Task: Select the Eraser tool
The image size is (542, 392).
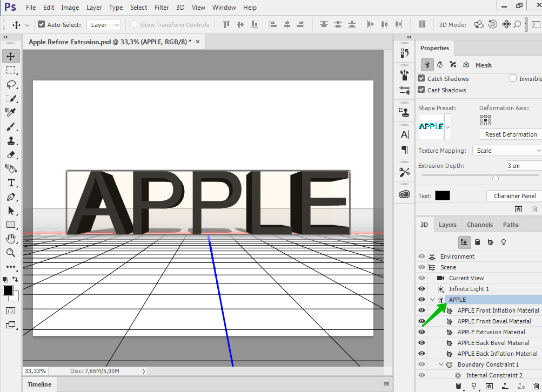Action: [x=11, y=154]
